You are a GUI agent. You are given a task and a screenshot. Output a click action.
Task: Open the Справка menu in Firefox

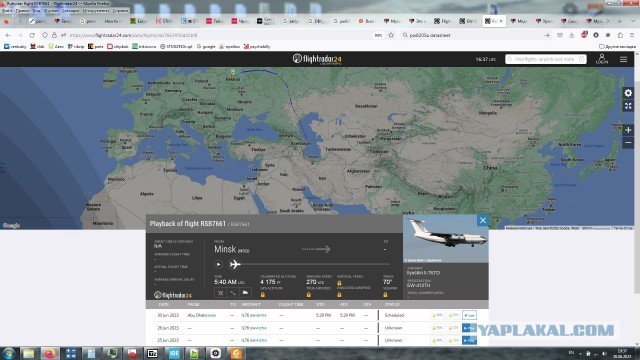pyautogui.click(x=120, y=11)
